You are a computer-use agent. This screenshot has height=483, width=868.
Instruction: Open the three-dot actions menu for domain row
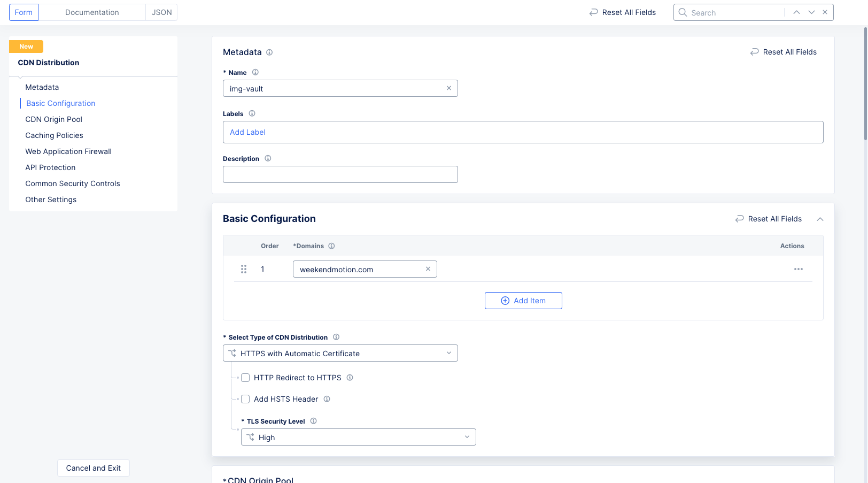coord(798,269)
